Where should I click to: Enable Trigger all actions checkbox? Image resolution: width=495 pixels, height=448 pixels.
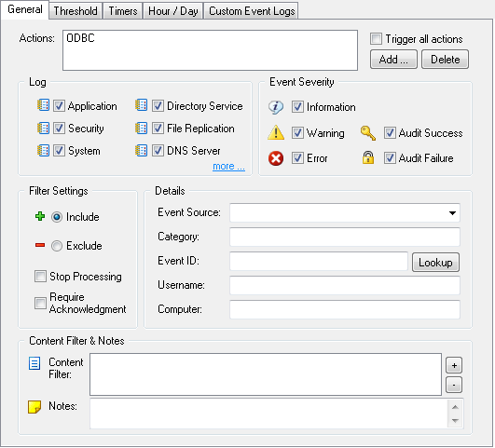tap(376, 39)
